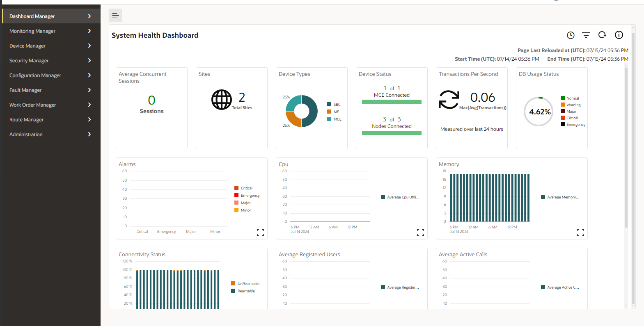Click the 0.06 transactions value

point(483,97)
